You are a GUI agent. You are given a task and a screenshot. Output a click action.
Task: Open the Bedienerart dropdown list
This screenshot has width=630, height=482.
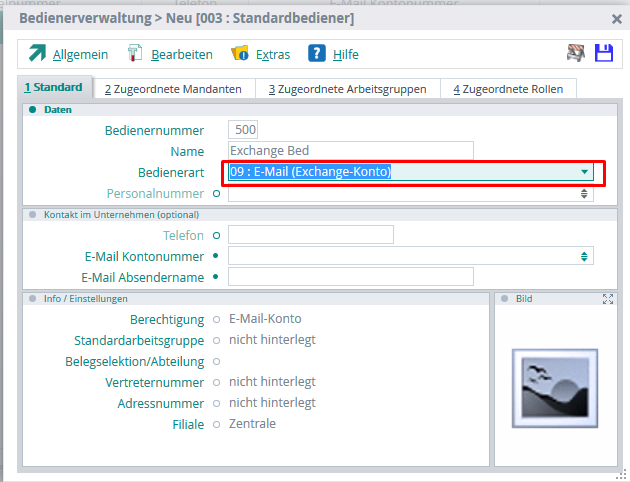[x=584, y=172]
